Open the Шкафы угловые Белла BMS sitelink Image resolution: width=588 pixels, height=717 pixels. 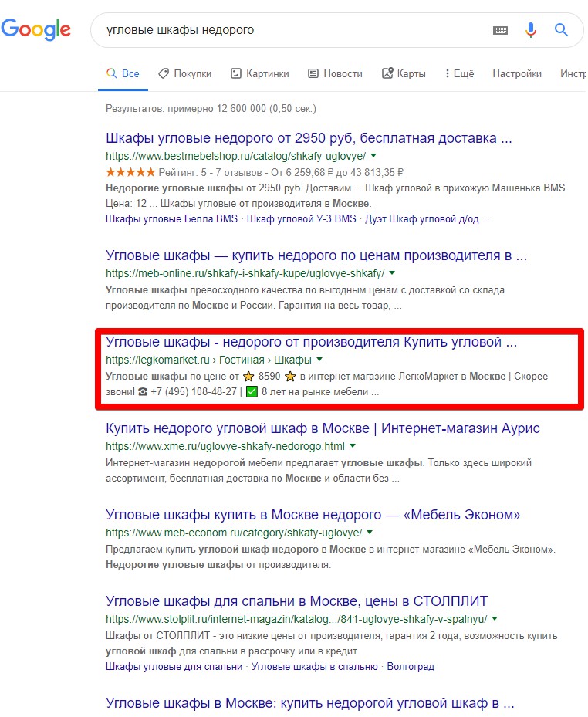point(171,219)
